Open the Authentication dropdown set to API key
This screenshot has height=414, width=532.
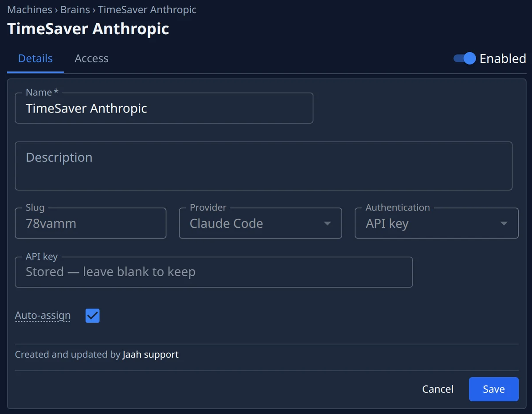(x=436, y=223)
